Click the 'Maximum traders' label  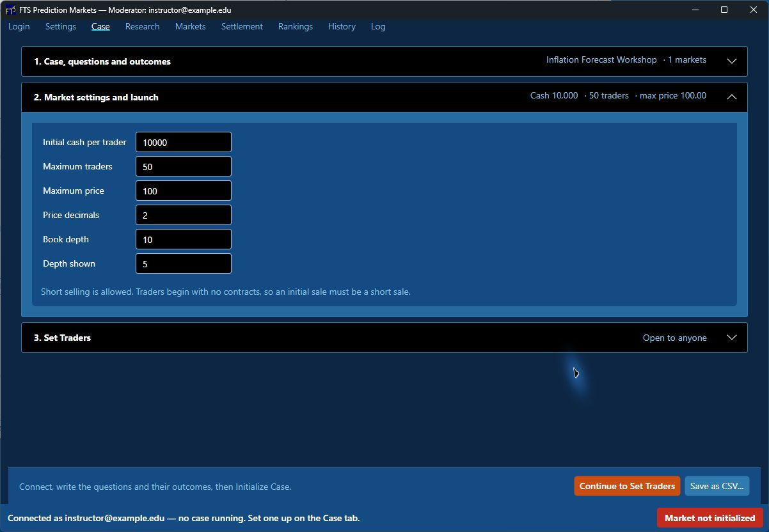click(x=77, y=166)
